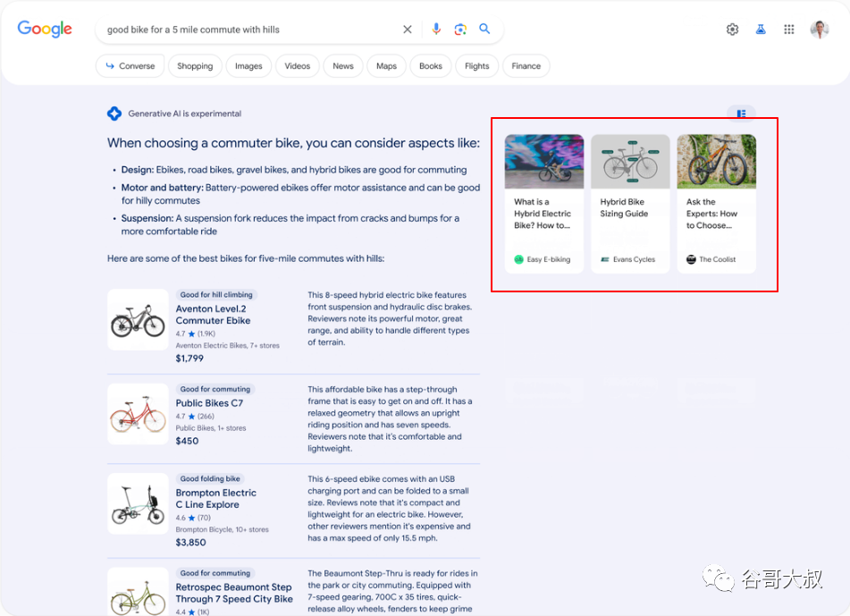Open Google Lens camera search
Image resolution: width=850 pixels, height=616 pixels.
pos(460,30)
